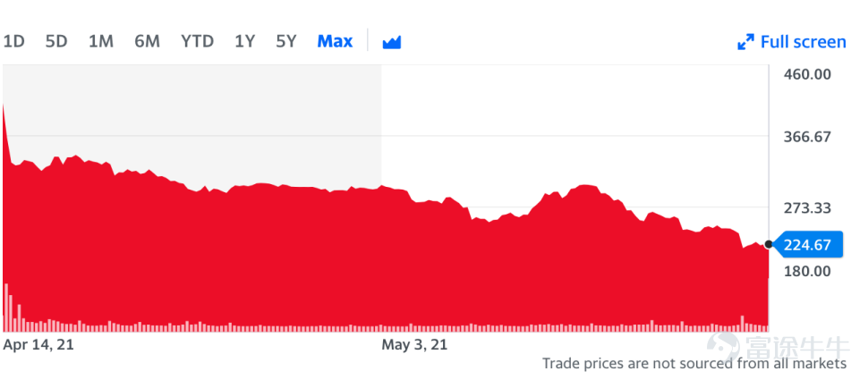Screen dimensions: 868x380
Task: Select the 1D time range
Action: [x=13, y=41]
